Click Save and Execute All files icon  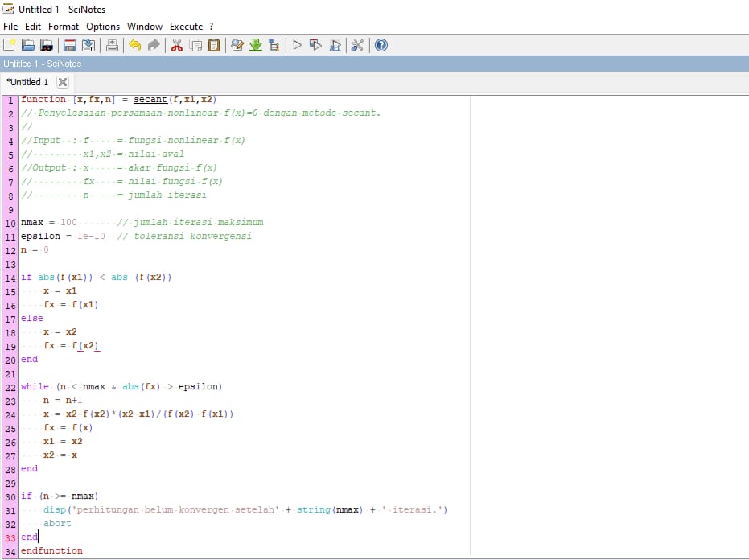(335, 45)
